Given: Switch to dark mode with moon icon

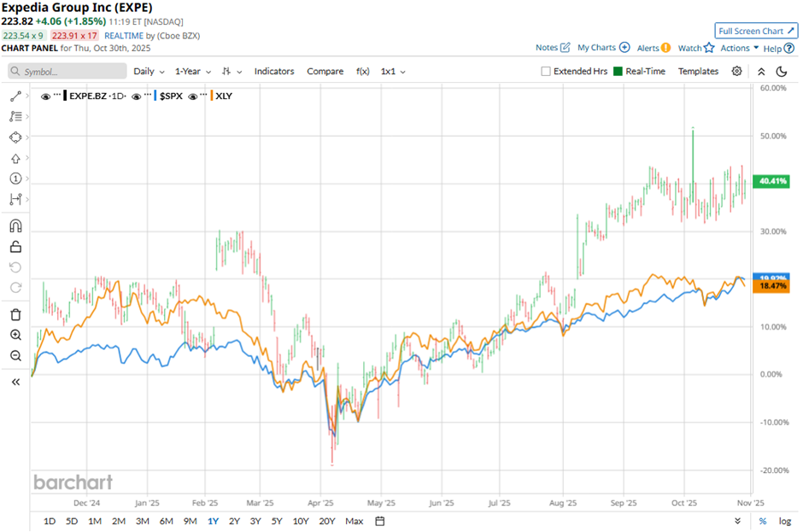Looking at the screenshot, I should click(x=782, y=72).
